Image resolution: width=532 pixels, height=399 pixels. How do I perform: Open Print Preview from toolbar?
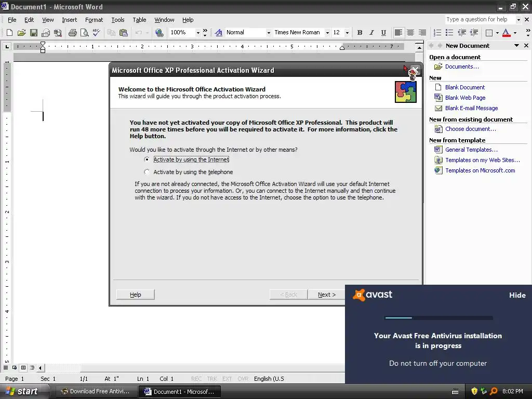(85, 33)
